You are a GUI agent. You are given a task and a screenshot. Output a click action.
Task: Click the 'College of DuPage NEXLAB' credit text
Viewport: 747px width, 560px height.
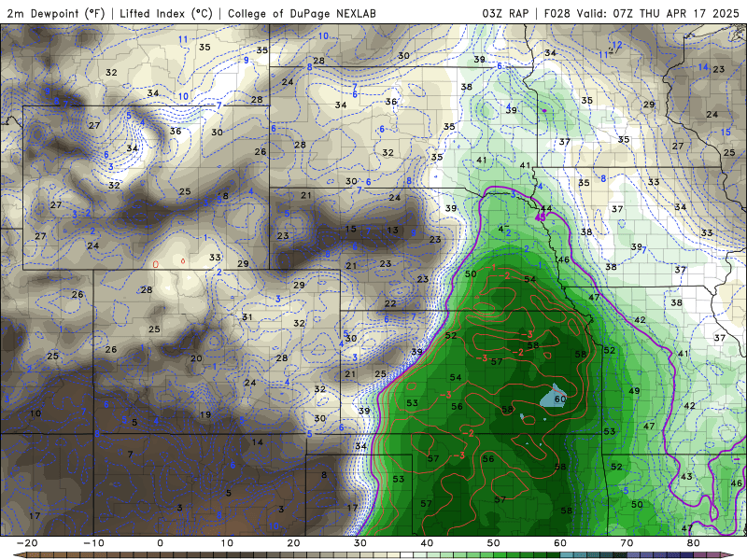coord(302,13)
